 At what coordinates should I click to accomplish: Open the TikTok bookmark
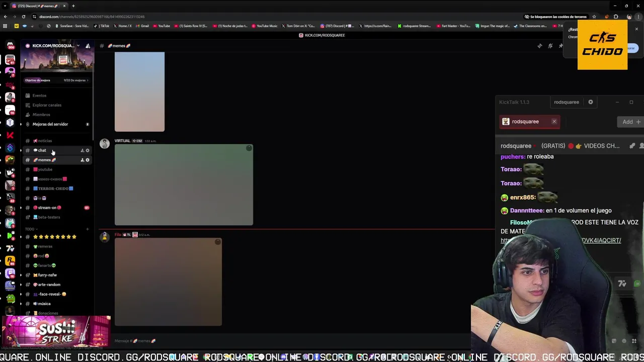pyautogui.click(x=102, y=26)
